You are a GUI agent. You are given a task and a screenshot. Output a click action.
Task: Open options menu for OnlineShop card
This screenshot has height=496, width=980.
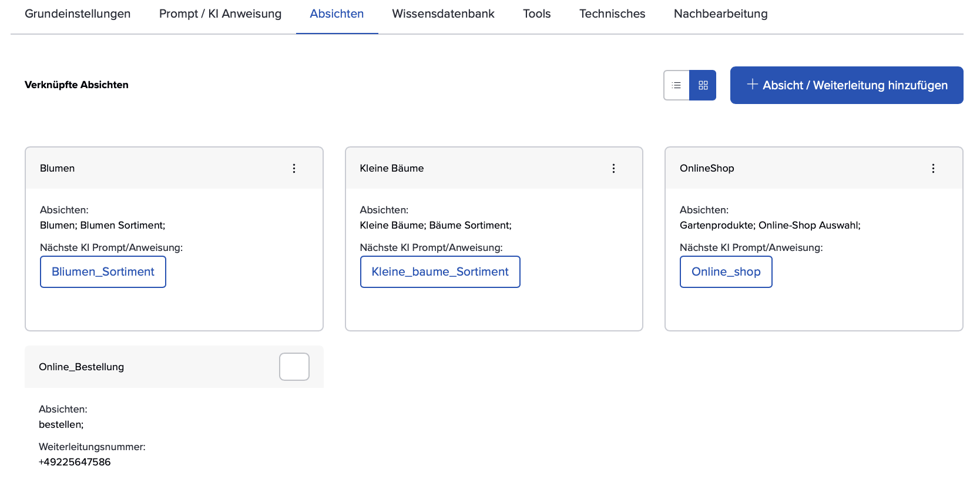pos(933,169)
